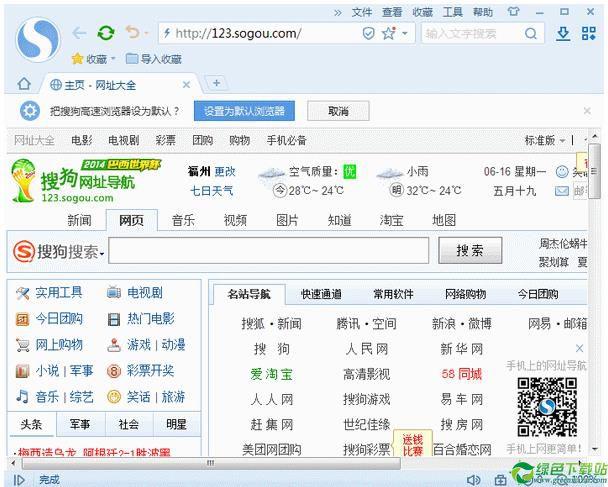Select the 视频 search category tab
608x487 pixels.
tap(235, 220)
